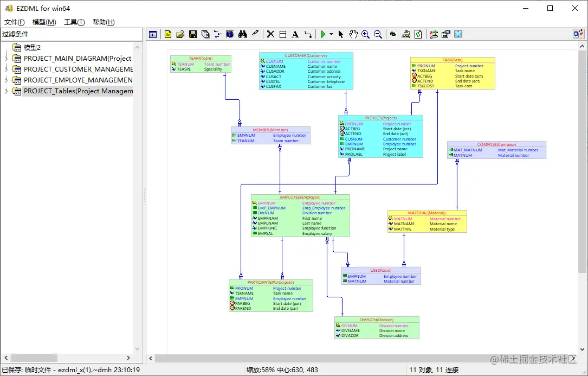This screenshot has width=588, height=376.
Task: Select the PROJECT(Project) table header
Action: coord(380,118)
